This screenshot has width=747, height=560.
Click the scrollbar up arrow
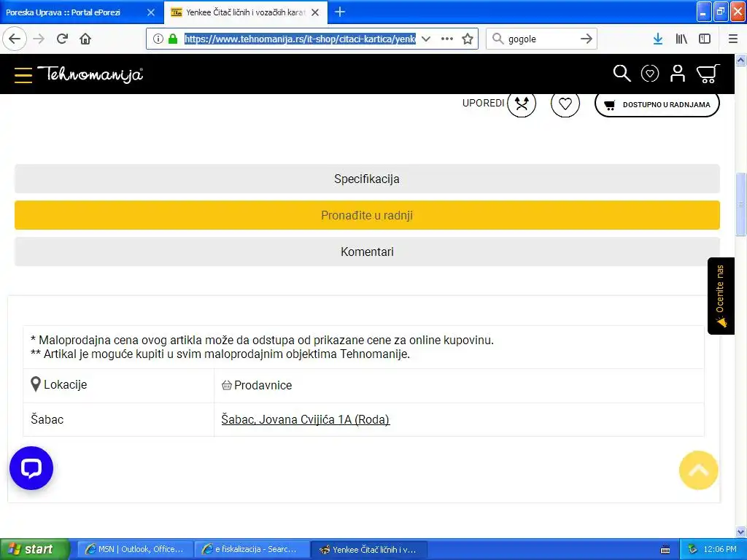pyautogui.click(x=741, y=60)
